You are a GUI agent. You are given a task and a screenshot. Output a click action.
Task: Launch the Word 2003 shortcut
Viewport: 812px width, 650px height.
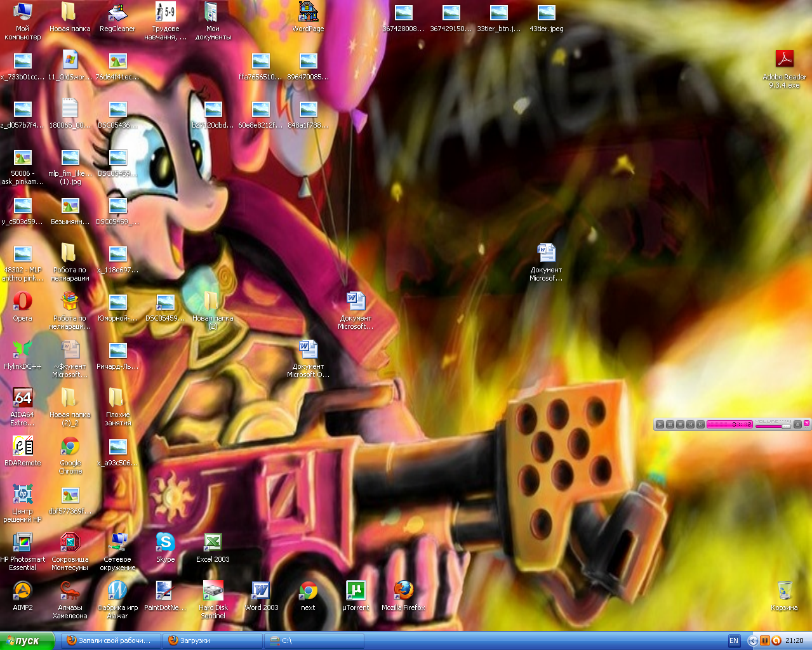pyautogui.click(x=261, y=596)
